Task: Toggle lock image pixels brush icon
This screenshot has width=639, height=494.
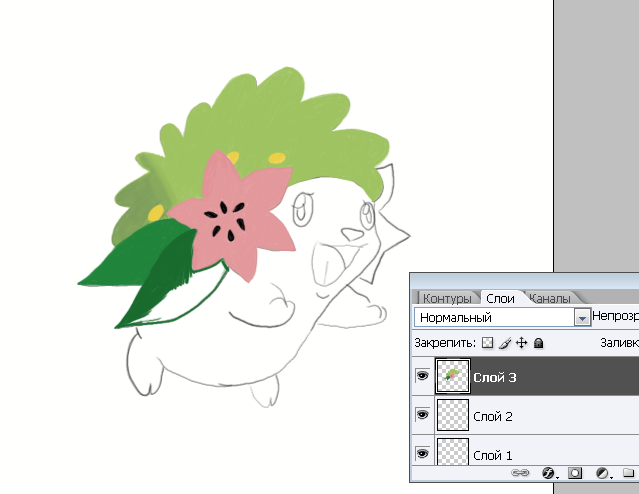Action: point(505,343)
